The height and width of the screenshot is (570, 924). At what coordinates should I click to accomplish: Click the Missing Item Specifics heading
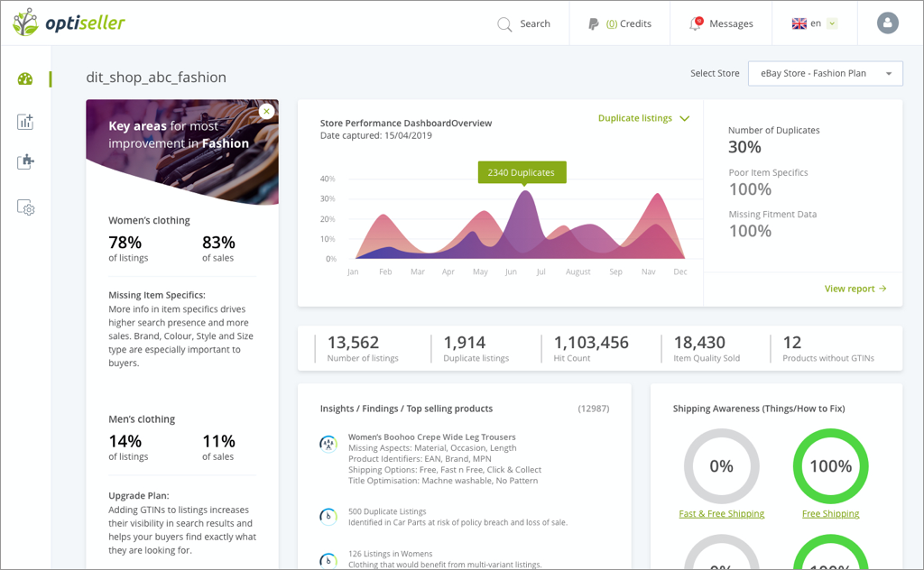click(x=157, y=295)
